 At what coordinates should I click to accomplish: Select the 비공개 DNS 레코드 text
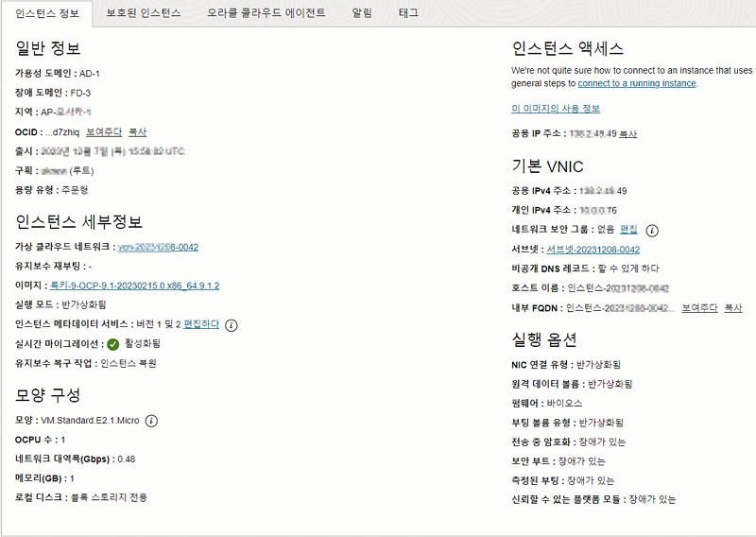[585, 268]
